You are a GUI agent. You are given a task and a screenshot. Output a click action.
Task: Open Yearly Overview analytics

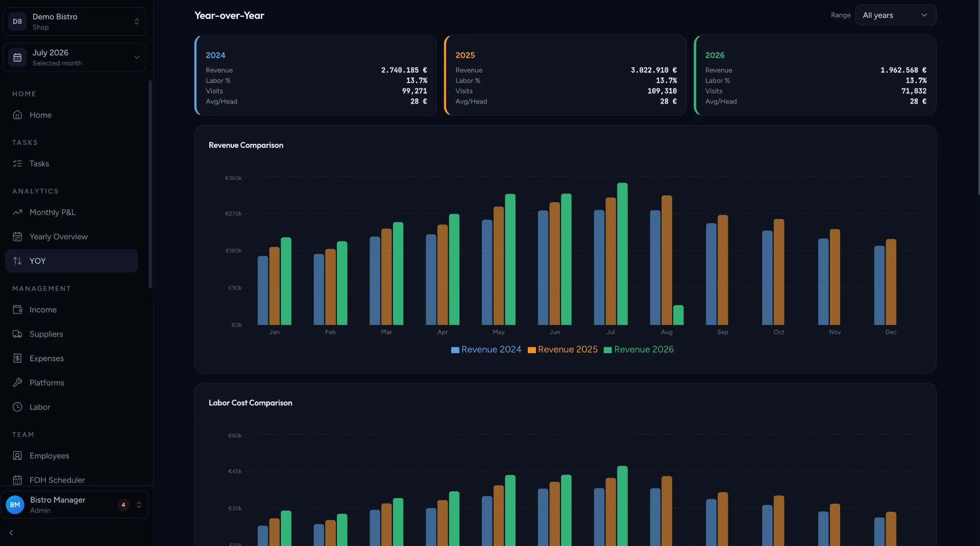[x=71, y=236]
